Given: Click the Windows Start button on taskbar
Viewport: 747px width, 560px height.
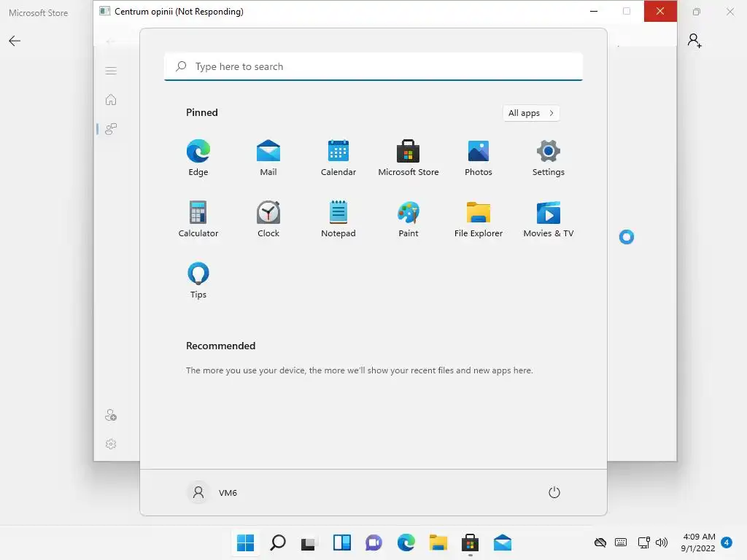Looking at the screenshot, I should point(245,542).
